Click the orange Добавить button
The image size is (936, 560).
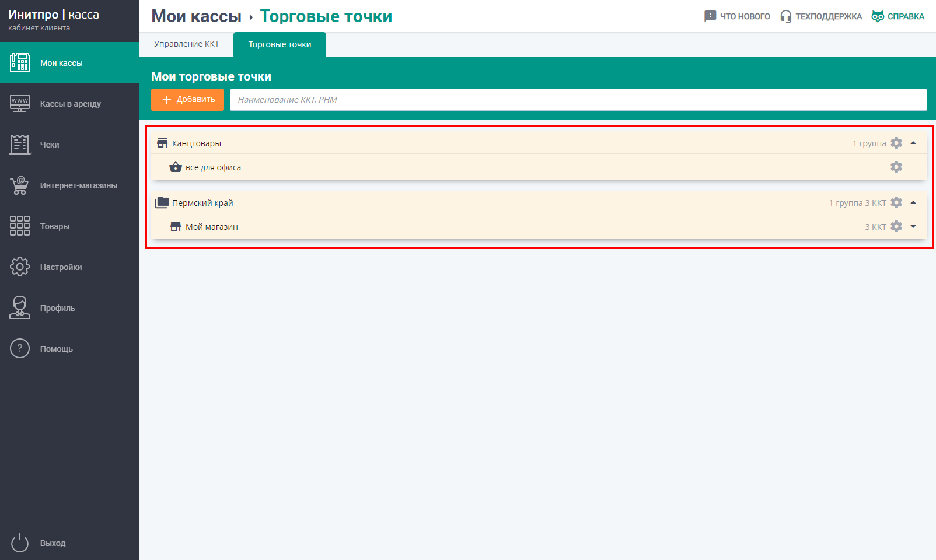187,100
